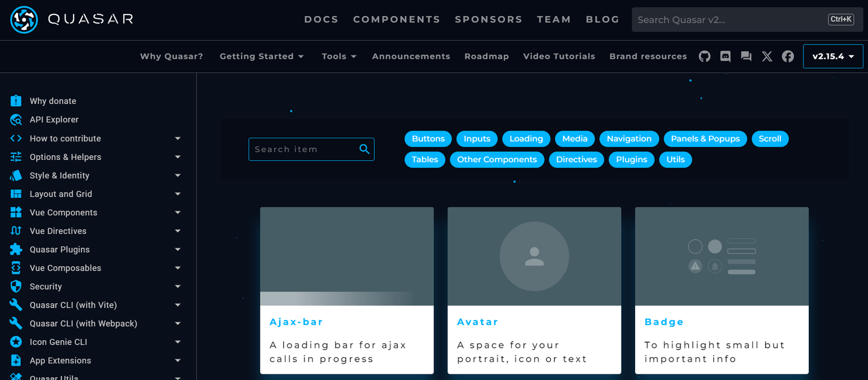Toggle the Buttons filter chip
This screenshot has width=868, height=380.
[428, 138]
